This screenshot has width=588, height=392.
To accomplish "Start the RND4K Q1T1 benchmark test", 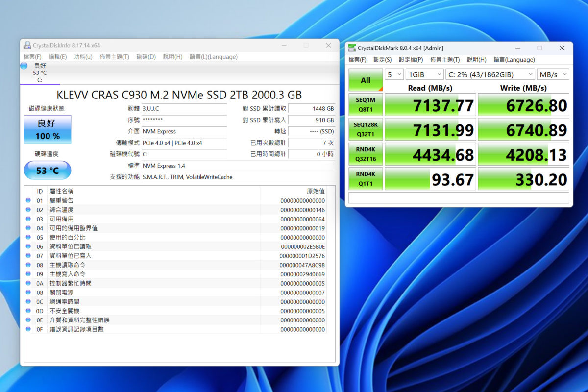I will [x=365, y=178].
